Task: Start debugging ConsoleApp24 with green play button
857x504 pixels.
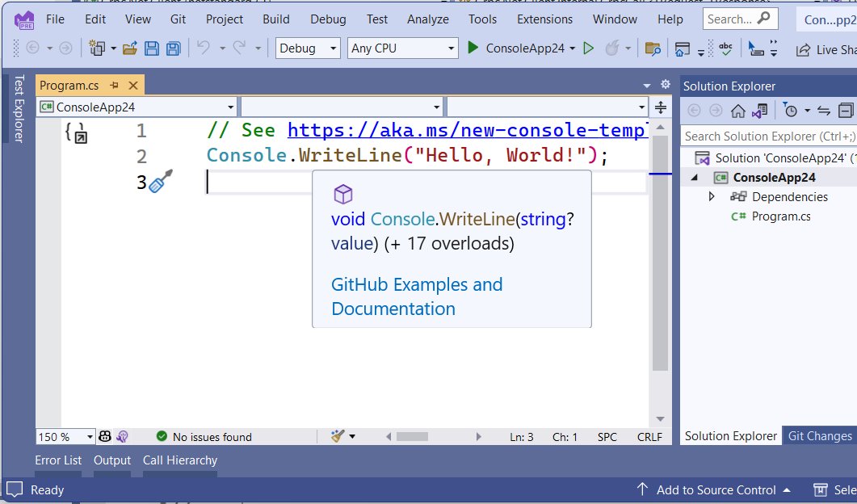Action: pos(473,48)
